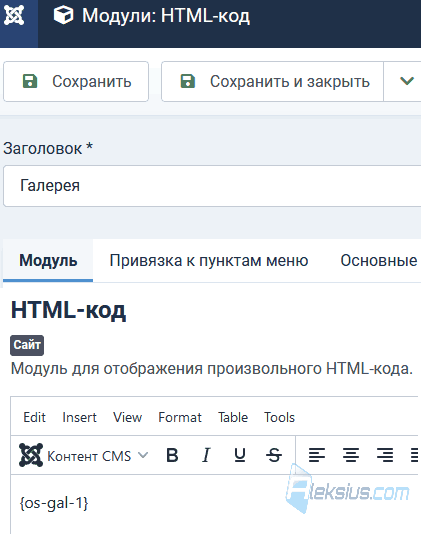Click Сохранить и закрыть button
Viewport: 421px width, 534px height.
pyautogui.click(x=272, y=82)
